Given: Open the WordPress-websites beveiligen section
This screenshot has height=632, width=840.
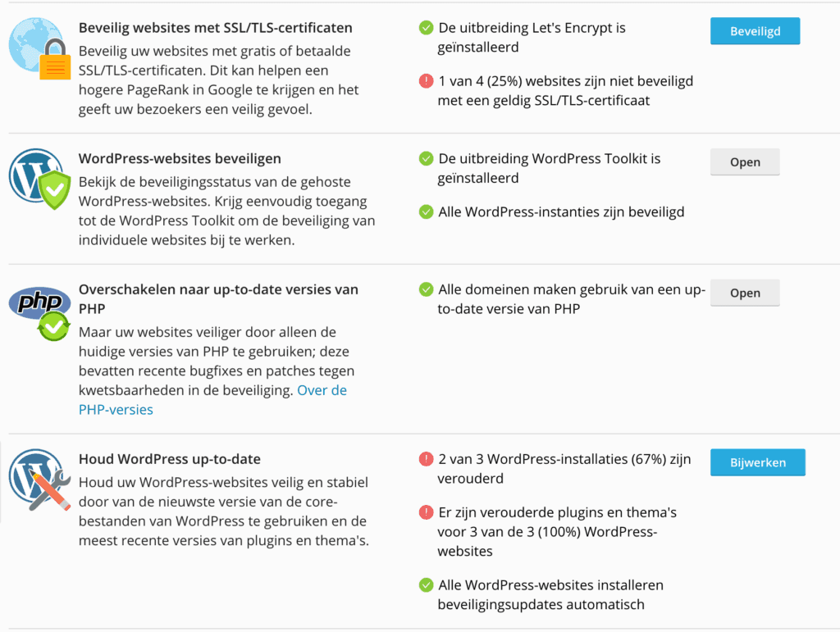Looking at the screenshot, I should 744,162.
